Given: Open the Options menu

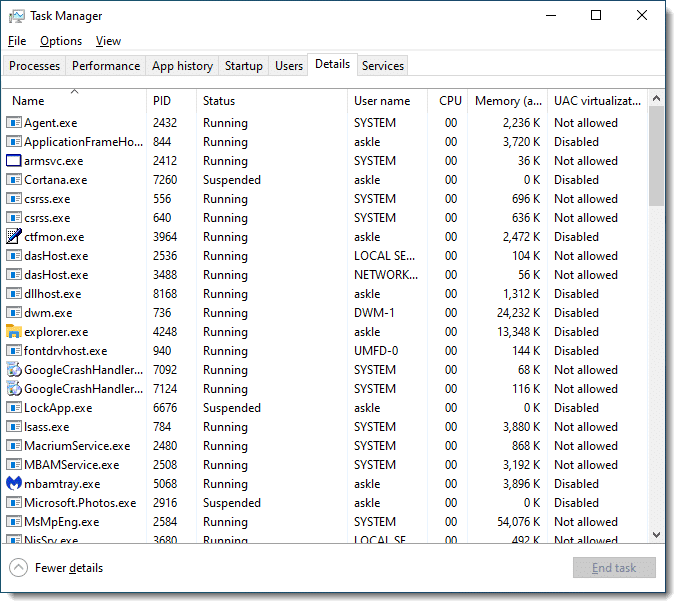Looking at the screenshot, I should 61,41.
